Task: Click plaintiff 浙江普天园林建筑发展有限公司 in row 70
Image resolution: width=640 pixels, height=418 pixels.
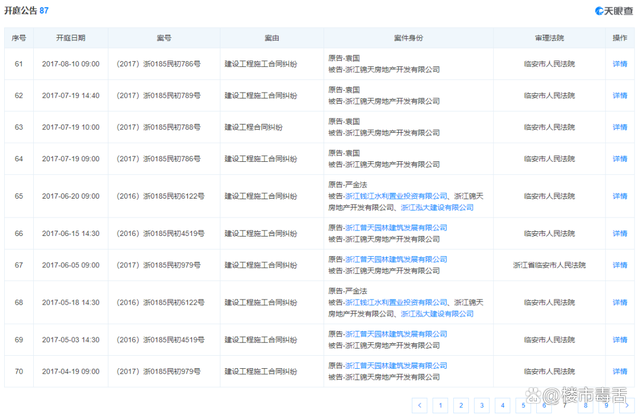Action: coord(396,366)
